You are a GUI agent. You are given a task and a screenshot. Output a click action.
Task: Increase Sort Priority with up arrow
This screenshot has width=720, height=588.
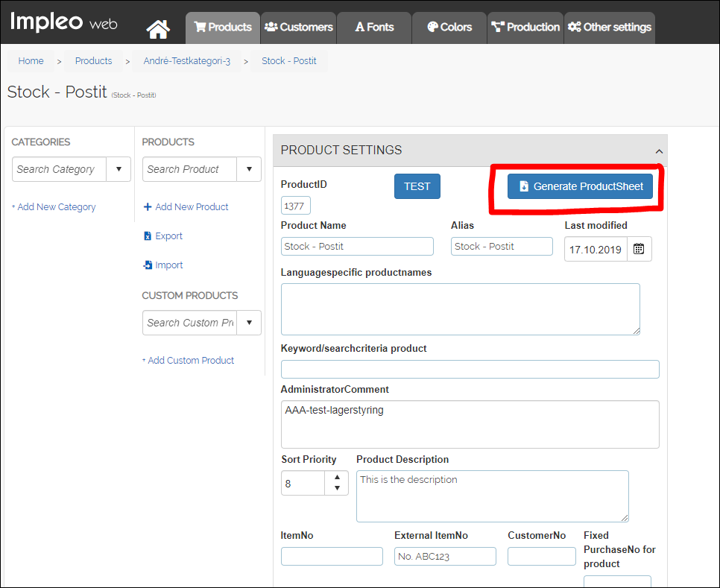(x=337, y=477)
